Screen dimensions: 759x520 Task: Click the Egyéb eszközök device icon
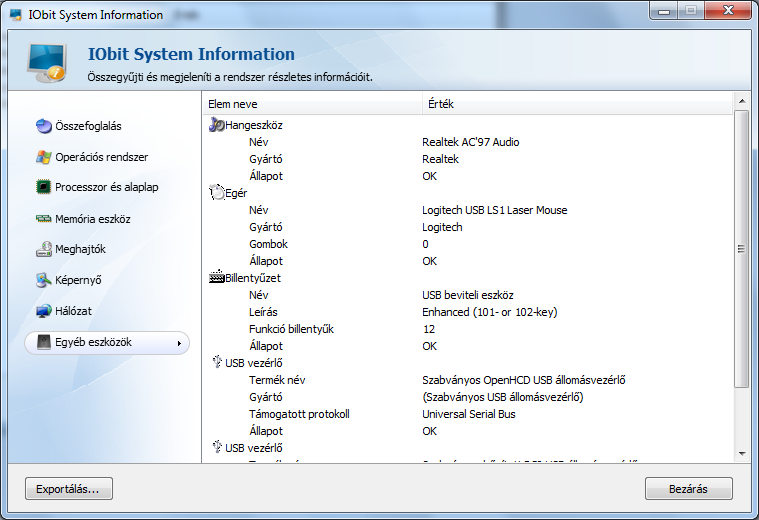point(44,342)
